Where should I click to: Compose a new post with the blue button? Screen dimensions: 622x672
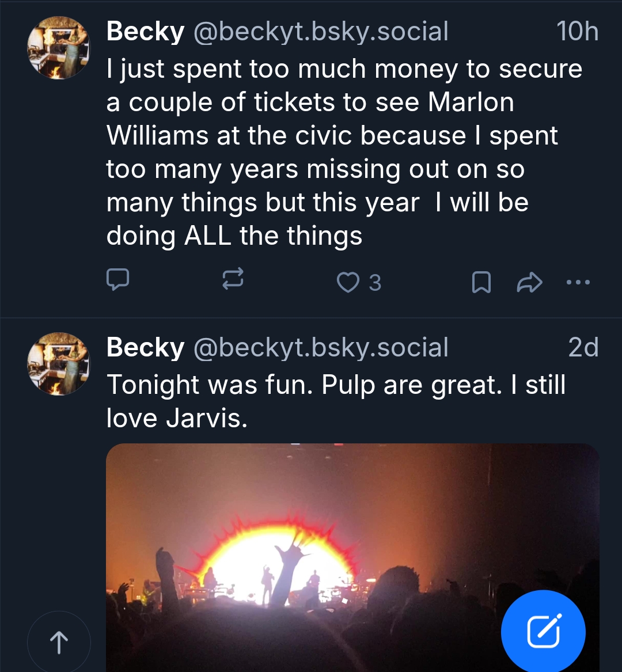543,632
